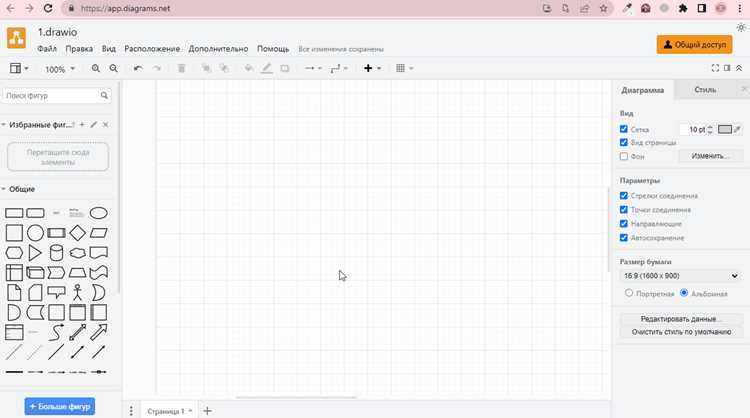750x418 pixels.
Task: Open the insert plus dropdown
Action: tap(372, 68)
